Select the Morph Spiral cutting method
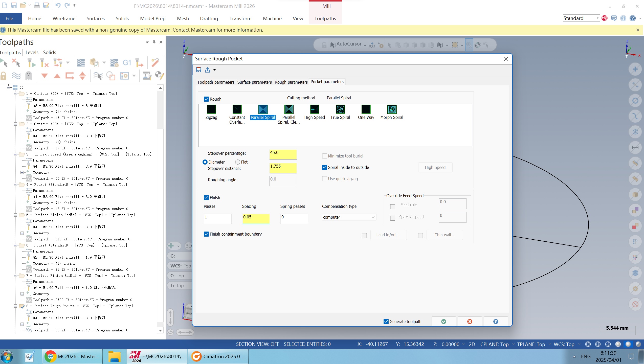The width and height of the screenshot is (644, 364). click(x=392, y=109)
